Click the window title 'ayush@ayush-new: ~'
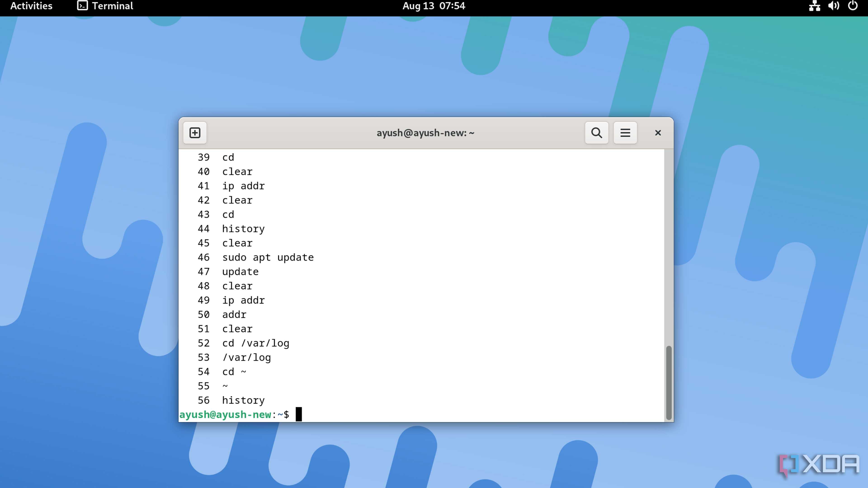 (425, 133)
